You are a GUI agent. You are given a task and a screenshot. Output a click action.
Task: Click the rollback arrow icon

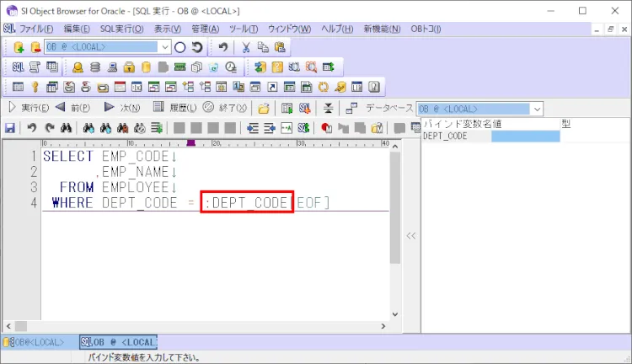pos(197,47)
